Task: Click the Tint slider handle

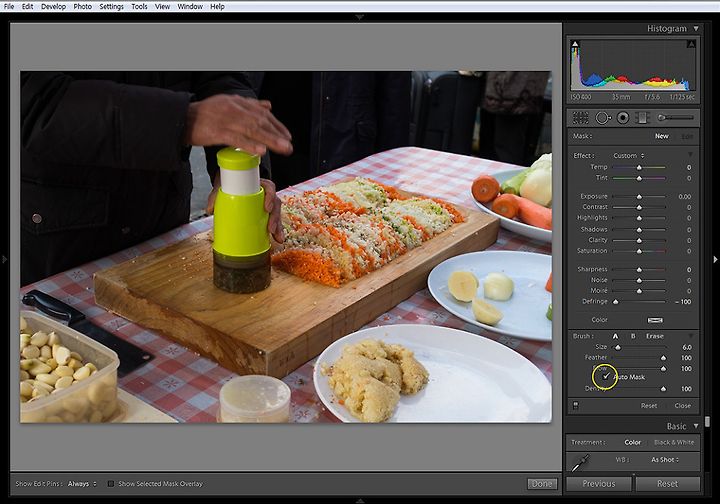Action: click(x=639, y=178)
